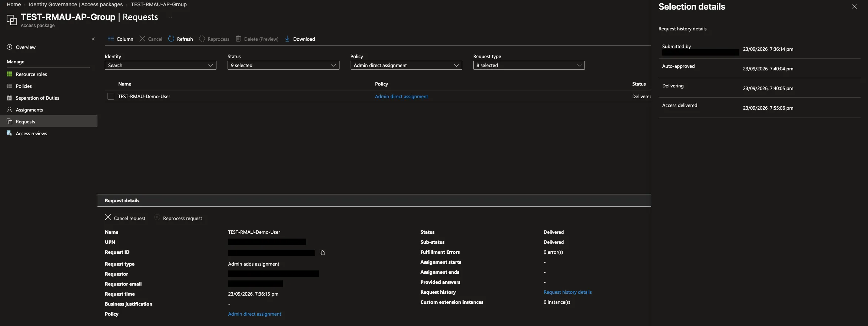This screenshot has height=326, width=868.
Task: Open Admin direct assignment link in table row
Action: point(401,96)
